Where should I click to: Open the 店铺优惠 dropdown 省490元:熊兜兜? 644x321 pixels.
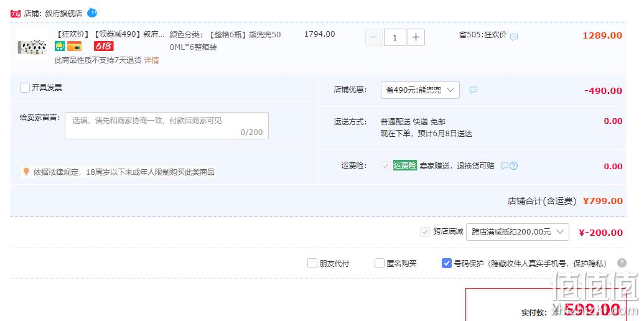(x=420, y=90)
